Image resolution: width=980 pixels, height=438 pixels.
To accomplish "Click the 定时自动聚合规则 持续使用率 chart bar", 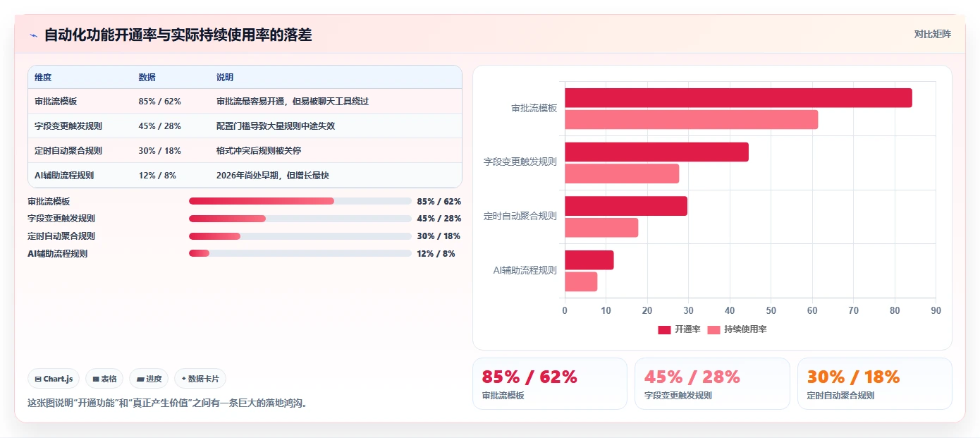I will point(601,228).
